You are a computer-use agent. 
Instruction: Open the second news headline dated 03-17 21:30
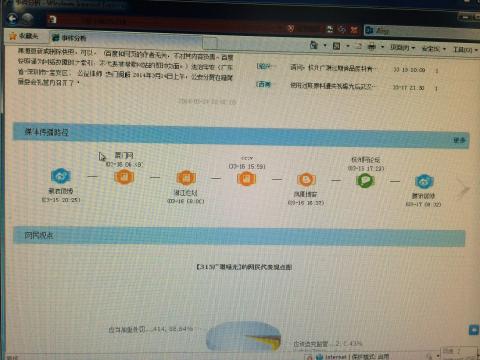pyautogui.click(x=332, y=86)
